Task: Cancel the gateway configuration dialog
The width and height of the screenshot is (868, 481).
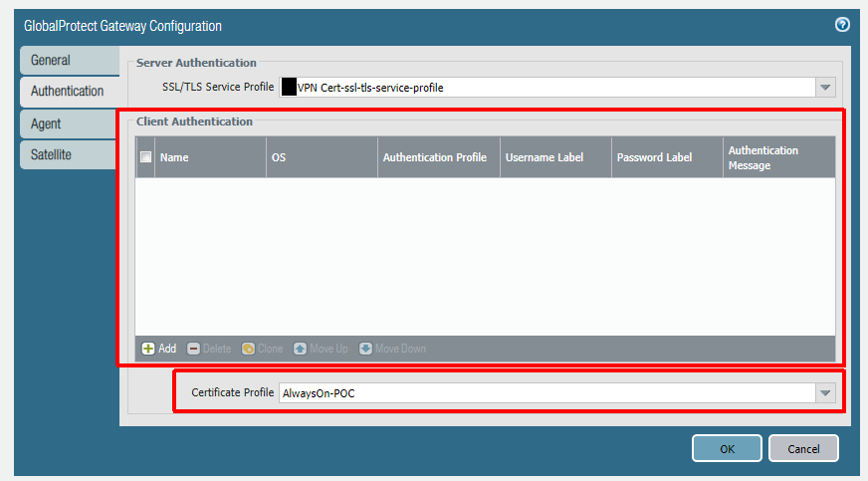Action: click(803, 448)
